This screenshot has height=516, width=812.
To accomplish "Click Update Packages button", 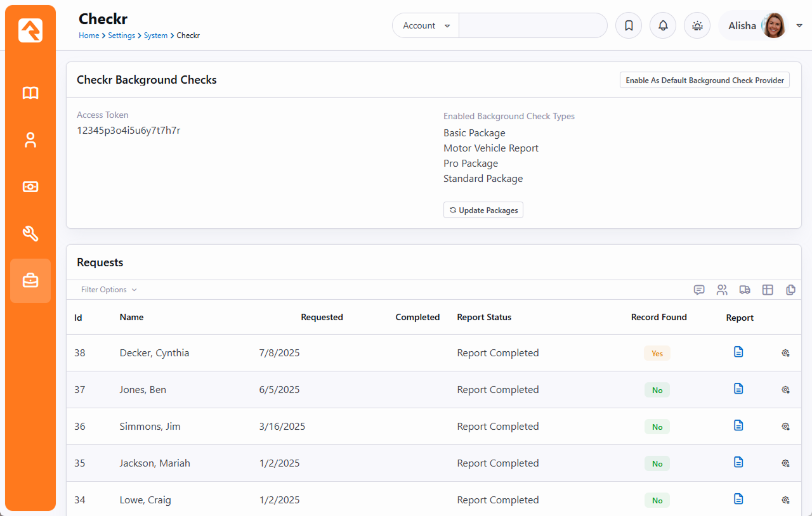I will 483,210.
